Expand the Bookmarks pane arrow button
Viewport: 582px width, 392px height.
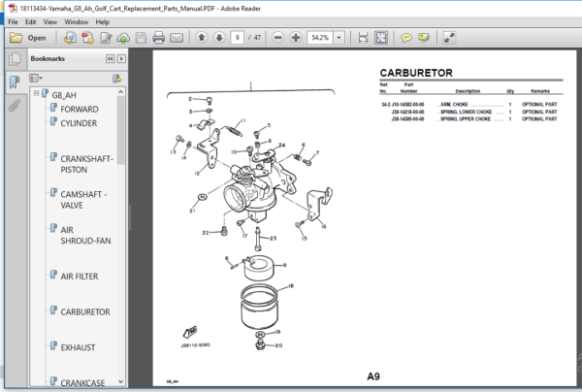coord(121,58)
